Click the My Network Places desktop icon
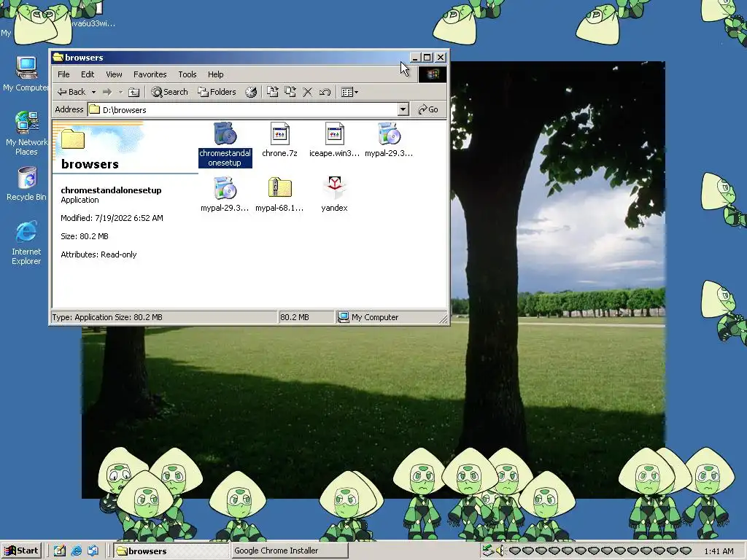This screenshot has height=560, width=747. coord(26,133)
